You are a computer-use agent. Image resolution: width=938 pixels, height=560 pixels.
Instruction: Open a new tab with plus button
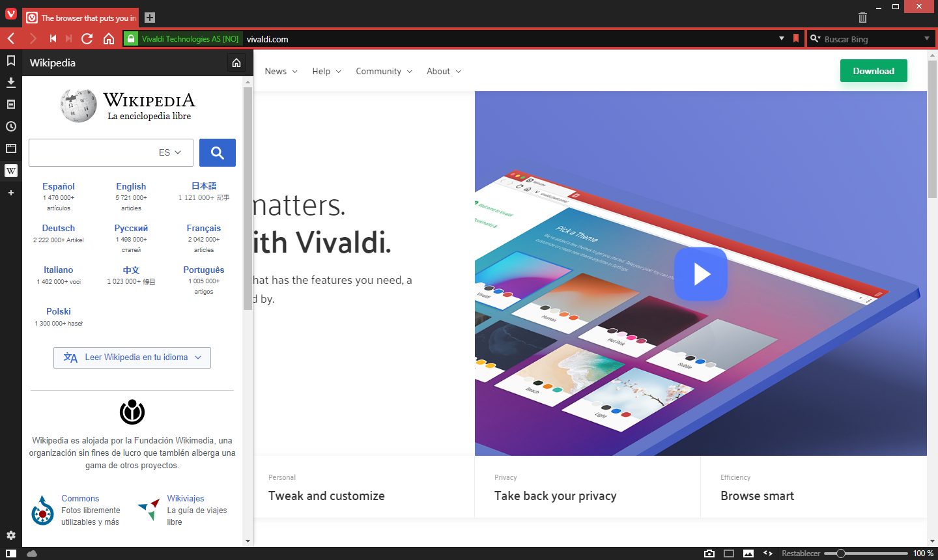[149, 18]
